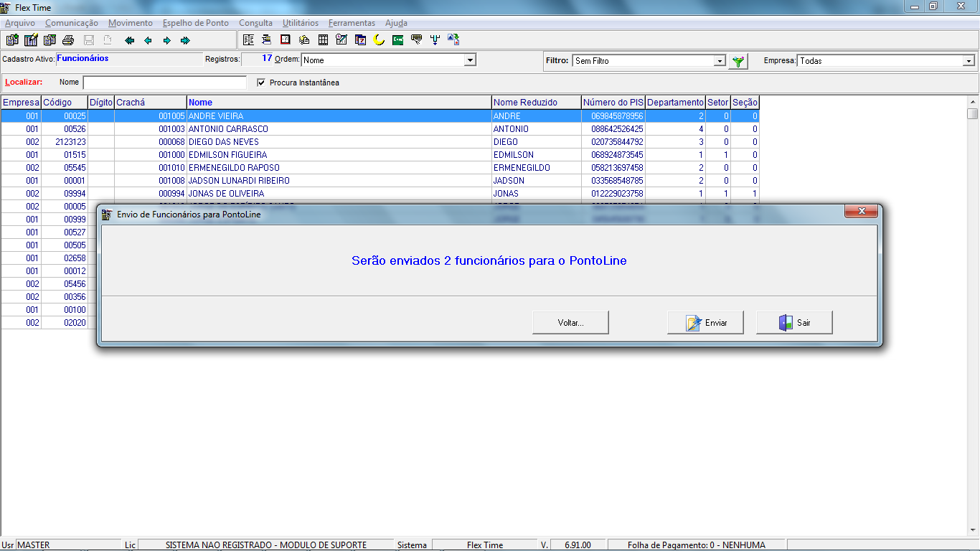This screenshot has width=980, height=551.
Task: Select the JONAS DE OLIVEIRA row
Action: coord(380,194)
